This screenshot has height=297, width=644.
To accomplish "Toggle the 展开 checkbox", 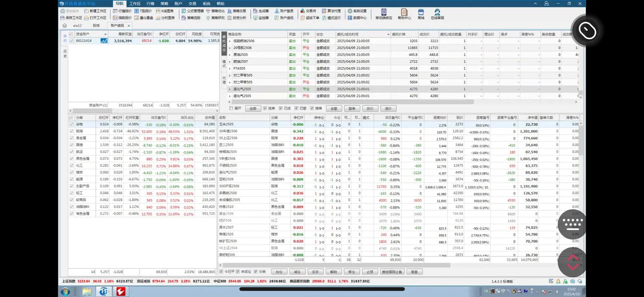I will [231, 108].
